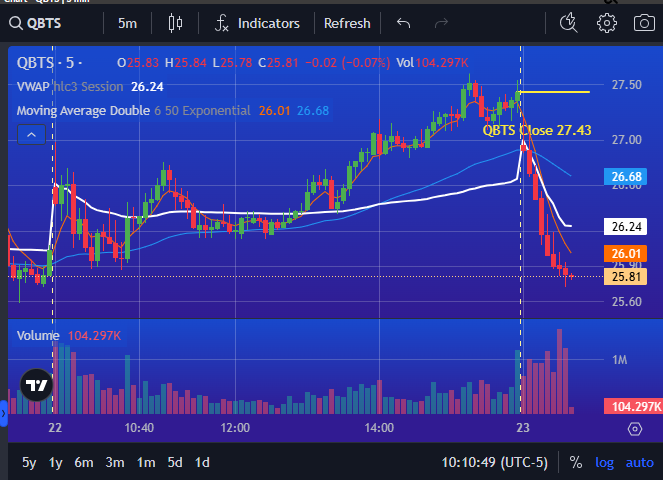Click the 12:00 time axis label

point(235,428)
